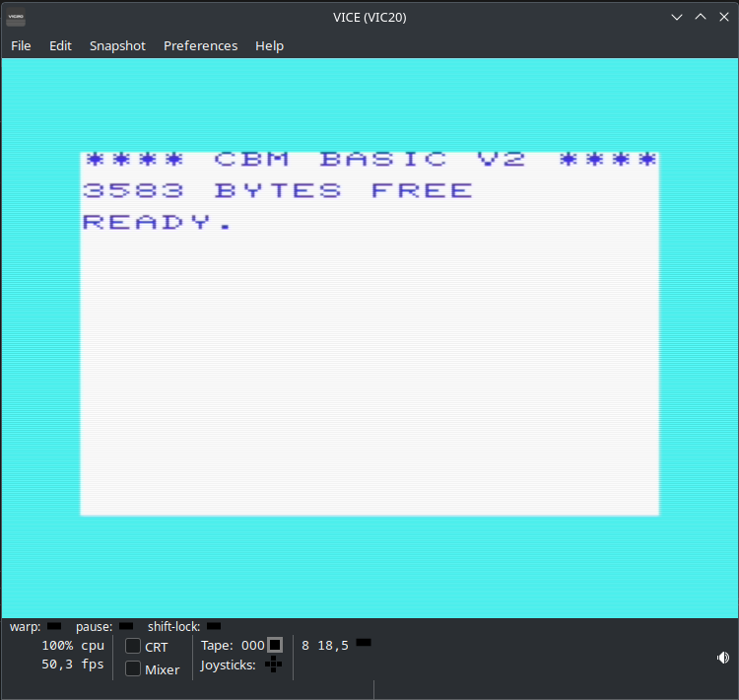739x700 pixels.
Task: Click the drive 8 track number display
Action: [333, 645]
